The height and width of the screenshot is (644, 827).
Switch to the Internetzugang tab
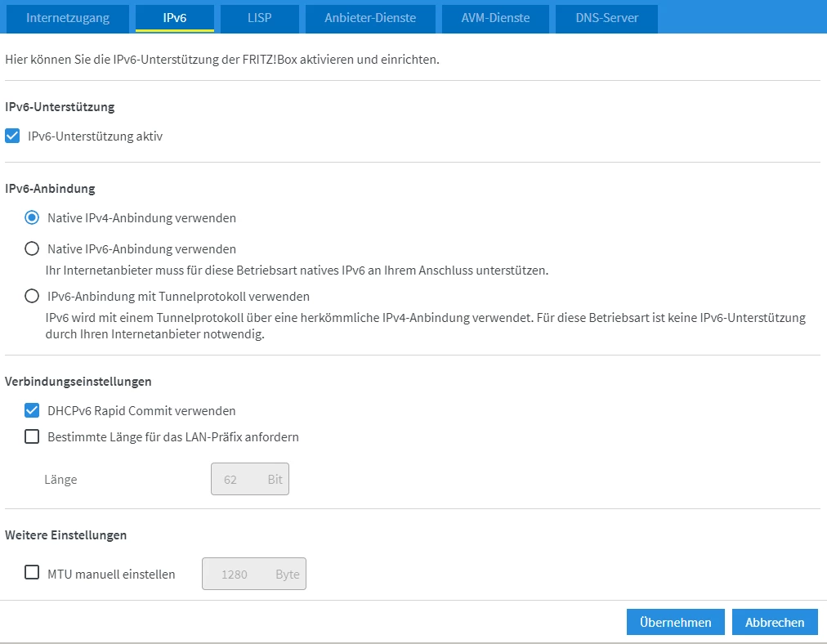click(68, 18)
